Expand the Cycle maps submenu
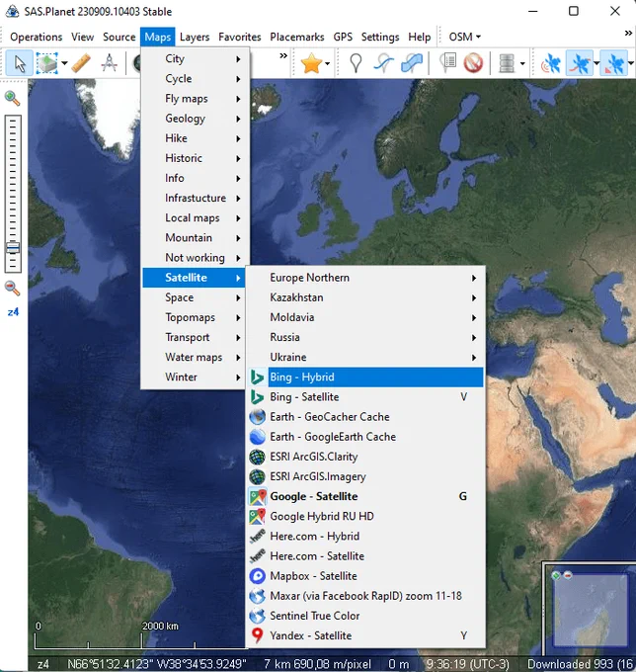Screen dimensions: 636x672 [195, 79]
